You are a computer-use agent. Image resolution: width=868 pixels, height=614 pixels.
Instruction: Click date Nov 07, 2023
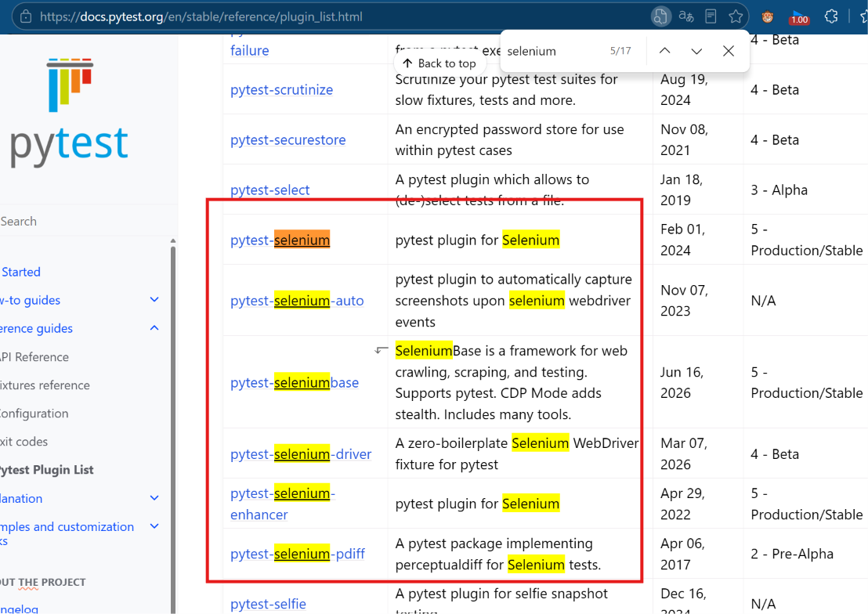tap(684, 301)
